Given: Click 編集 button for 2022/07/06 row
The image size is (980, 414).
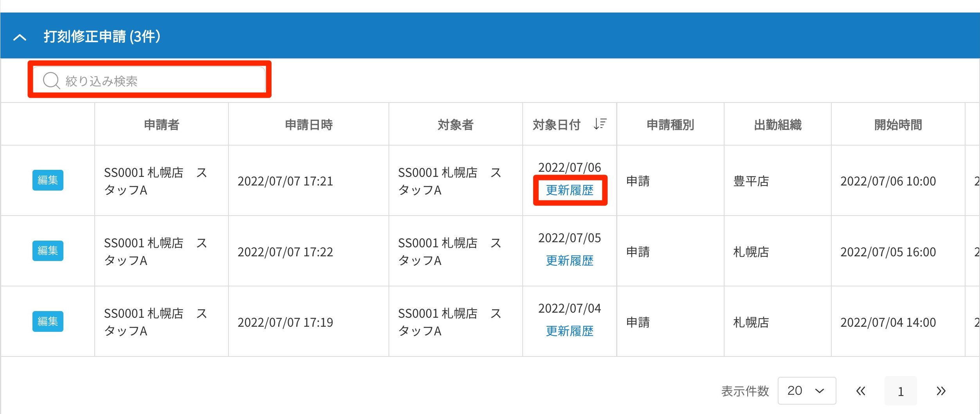Looking at the screenshot, I should pos(48,180).
